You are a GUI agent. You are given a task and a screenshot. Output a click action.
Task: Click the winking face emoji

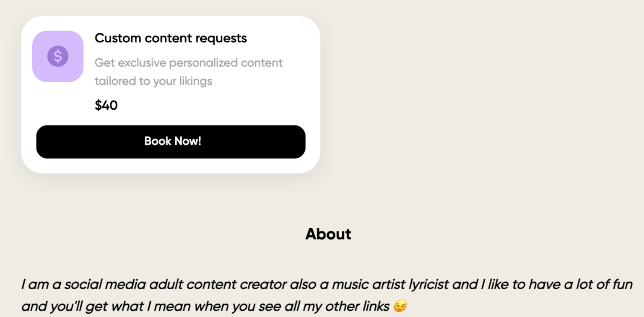tap(400, 307)
